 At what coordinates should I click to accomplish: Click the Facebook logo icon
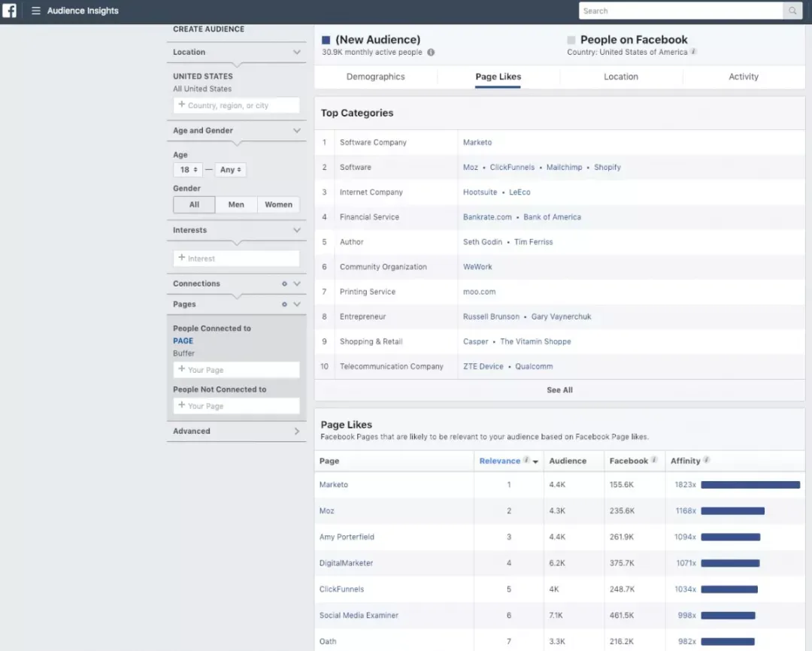pos(9,11)
